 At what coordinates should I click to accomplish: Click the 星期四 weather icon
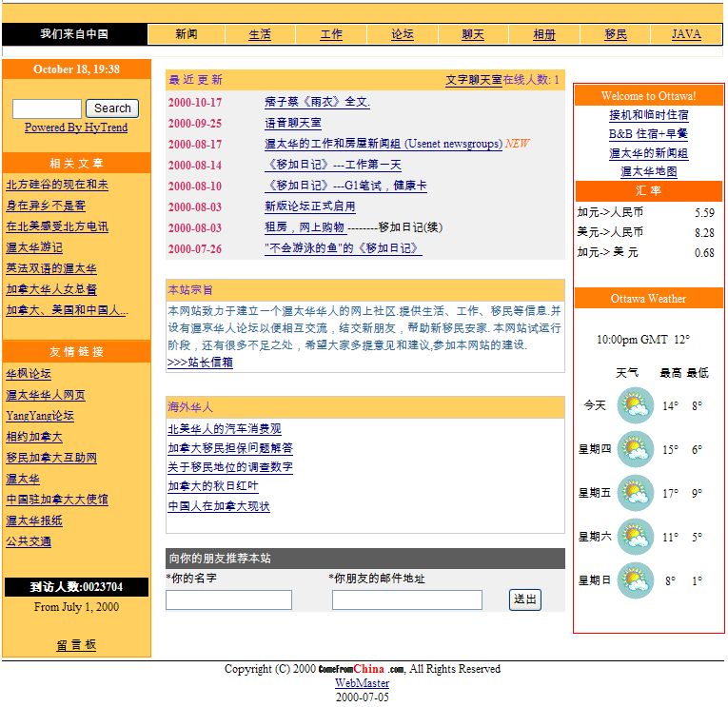[x=635, y=449]
